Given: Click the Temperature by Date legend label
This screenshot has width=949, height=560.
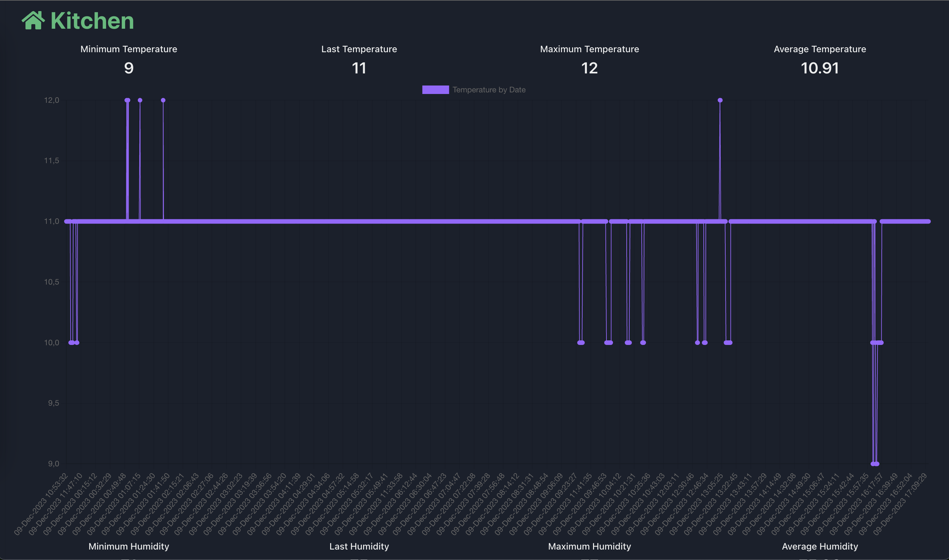Looking at the screenshot, I should (x=489, y=90).
